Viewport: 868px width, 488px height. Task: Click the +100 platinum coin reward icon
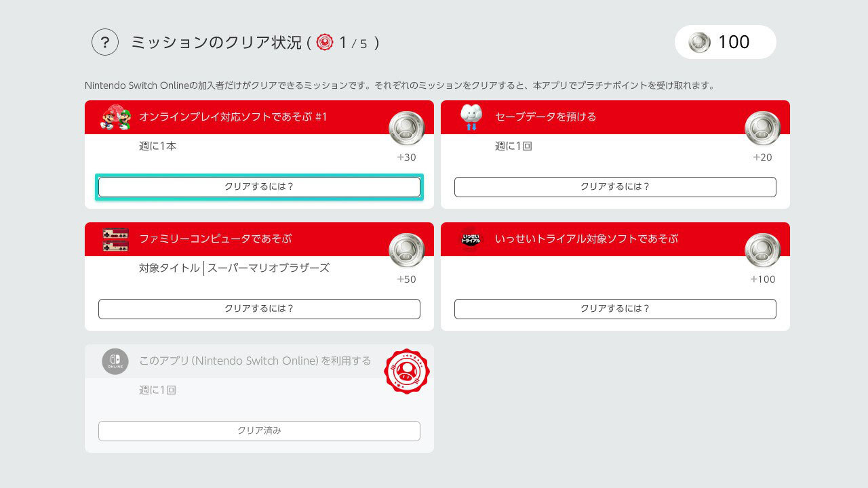click(762, 250)
